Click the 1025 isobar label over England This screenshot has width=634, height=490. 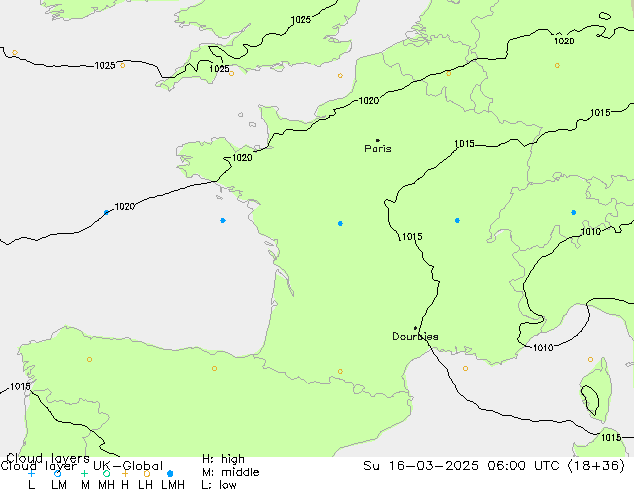pos(301,19)
